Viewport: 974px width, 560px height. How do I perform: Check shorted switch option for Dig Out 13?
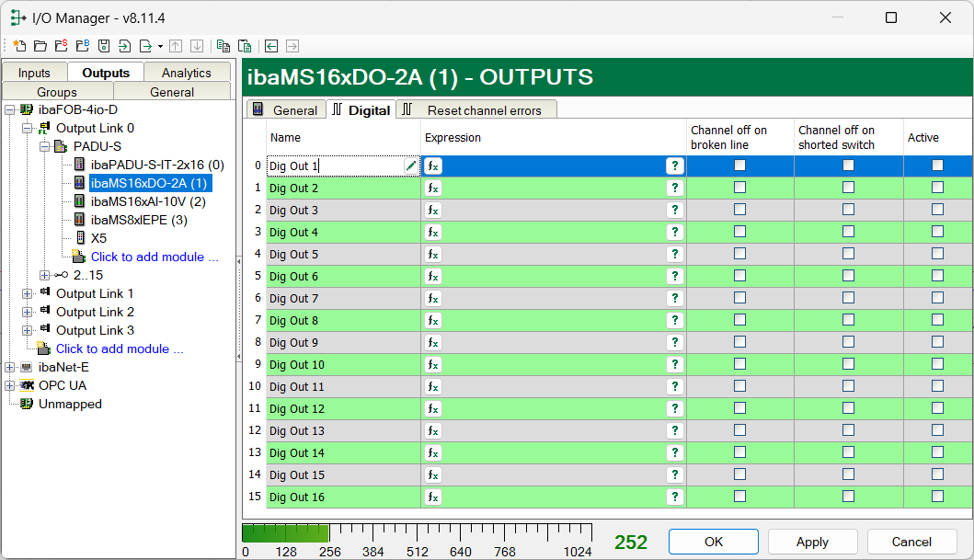point(848,430)
